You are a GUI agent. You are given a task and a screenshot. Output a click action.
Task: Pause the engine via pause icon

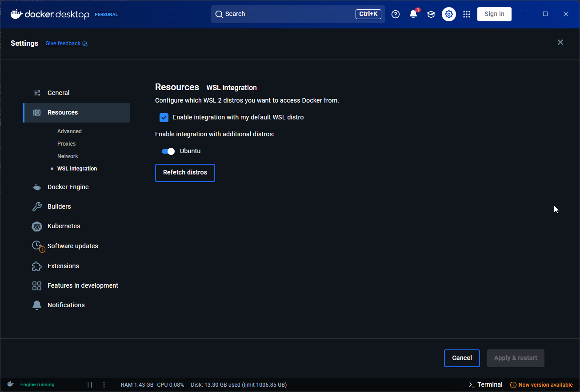(90, 385)
